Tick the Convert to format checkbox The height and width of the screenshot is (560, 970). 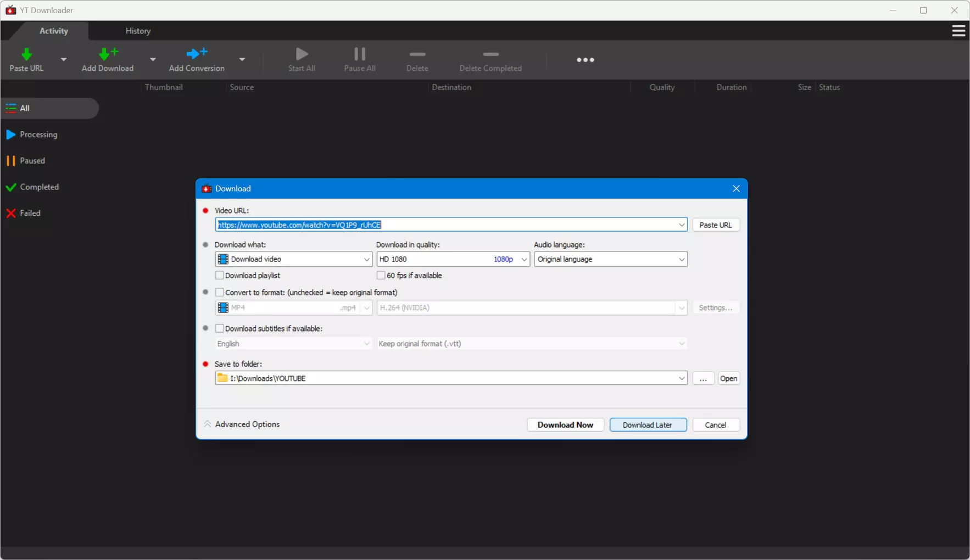(220, 292)
